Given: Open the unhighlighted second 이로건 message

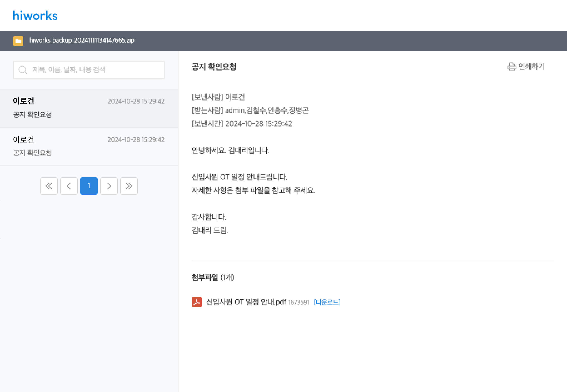Looking at the screenshot, I should coord(89,146).
